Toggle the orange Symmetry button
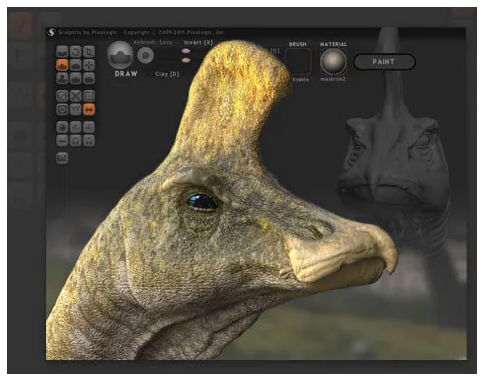Viewport: 486px width, 381px height. click(x=89, y=109)
